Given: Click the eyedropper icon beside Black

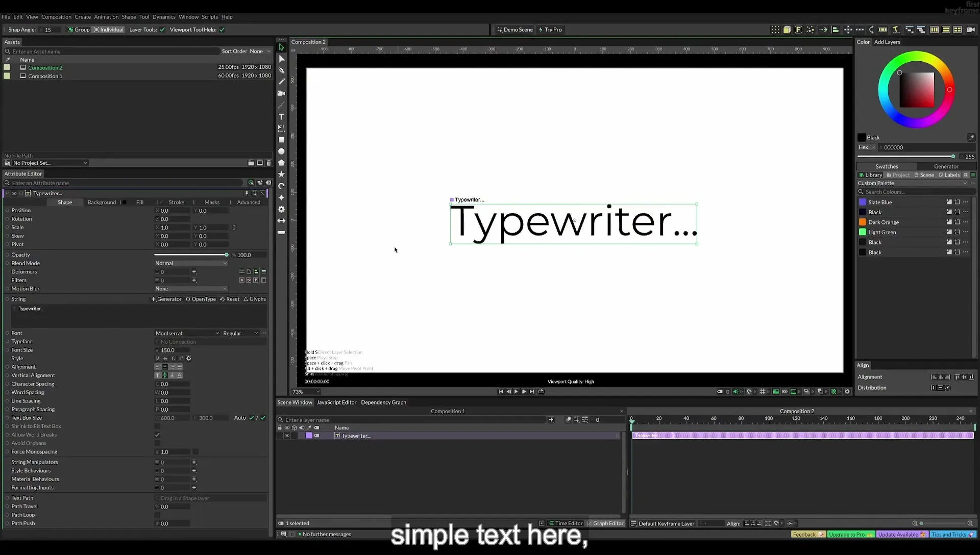Looking at the screenshot, I should click(971, 137).
